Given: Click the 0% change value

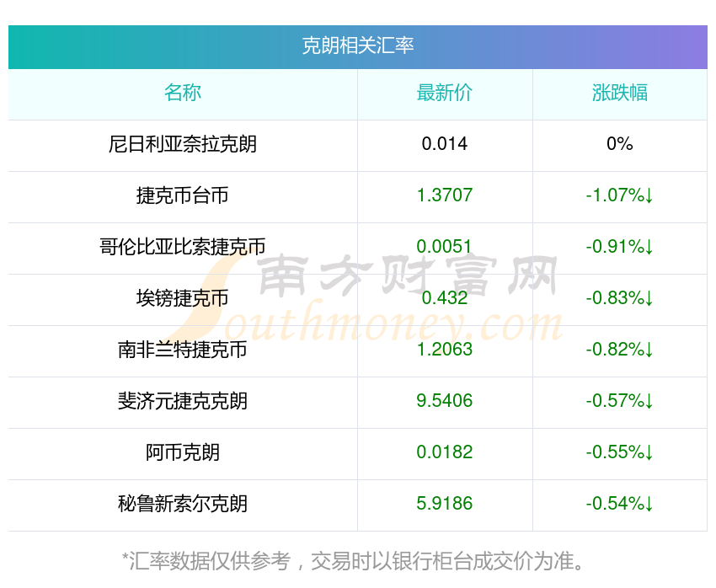Looking at the screenshot, I should tap(620, 144).
